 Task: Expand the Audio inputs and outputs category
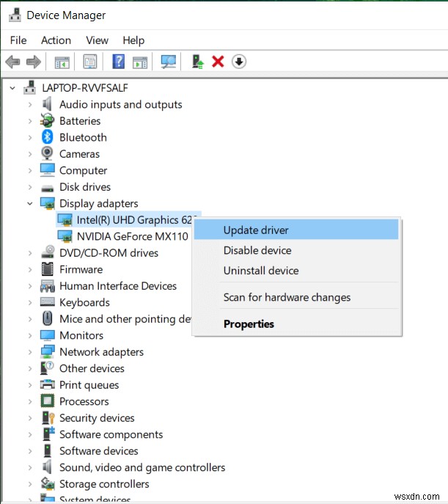30,104
